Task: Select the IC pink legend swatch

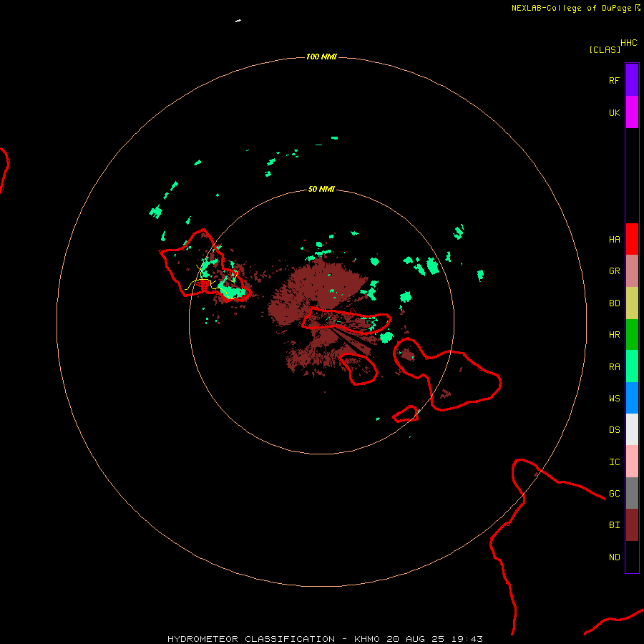Action: [632, 462]
